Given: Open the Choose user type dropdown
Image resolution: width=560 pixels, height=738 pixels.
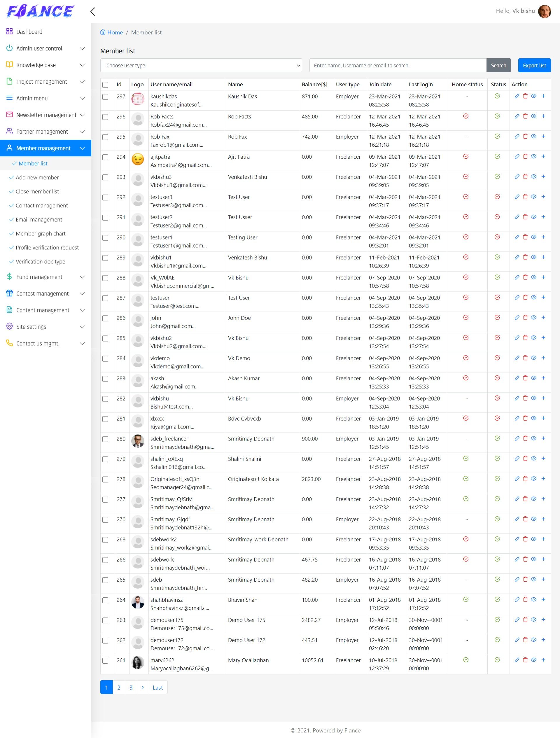Looking at the screenshot, I should 201,65.
